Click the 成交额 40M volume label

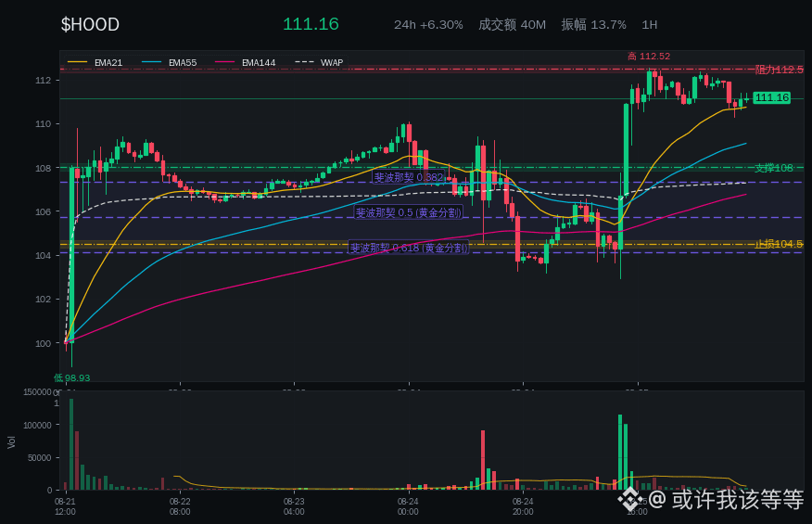click(x=512, y=25)
